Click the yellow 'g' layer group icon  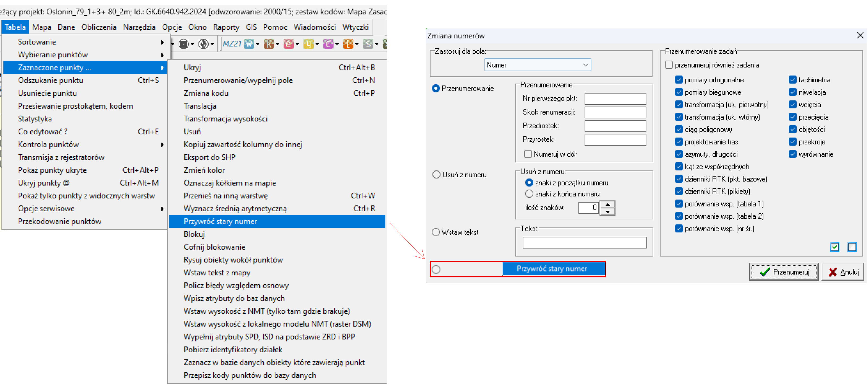[x=308, y=44]
